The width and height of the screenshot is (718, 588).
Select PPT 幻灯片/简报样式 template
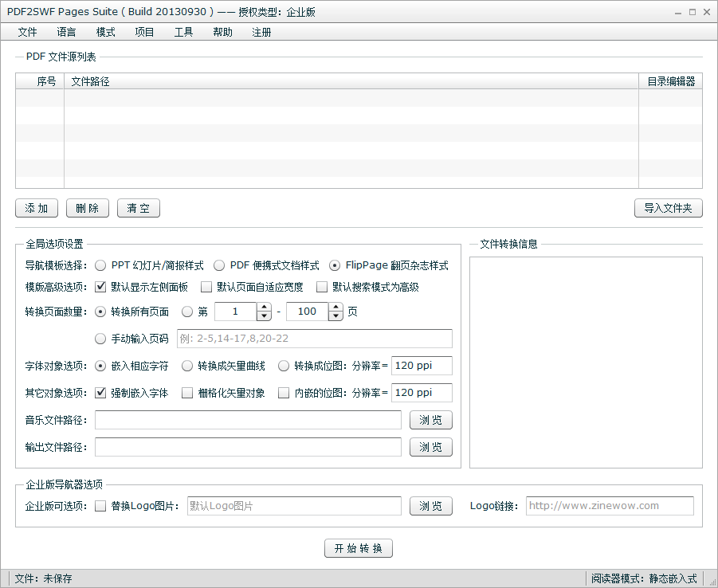coord(101,265)
